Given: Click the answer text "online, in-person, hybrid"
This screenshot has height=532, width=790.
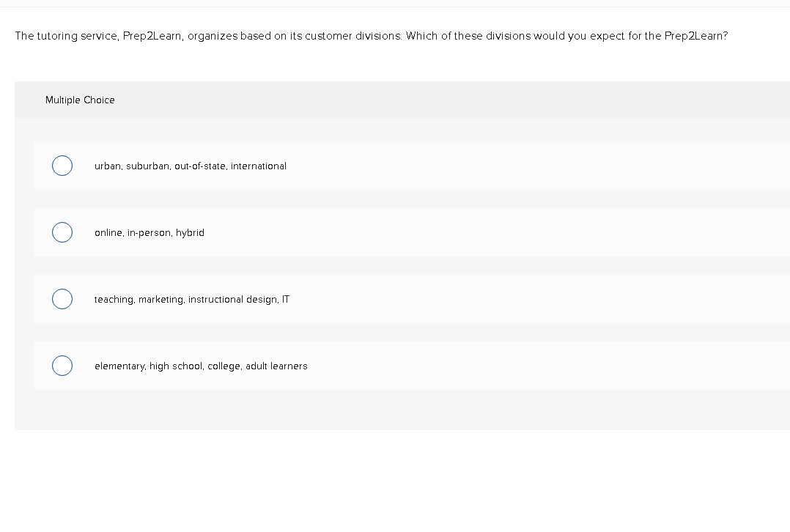Looking at the screenshot, I should [149, 233].
